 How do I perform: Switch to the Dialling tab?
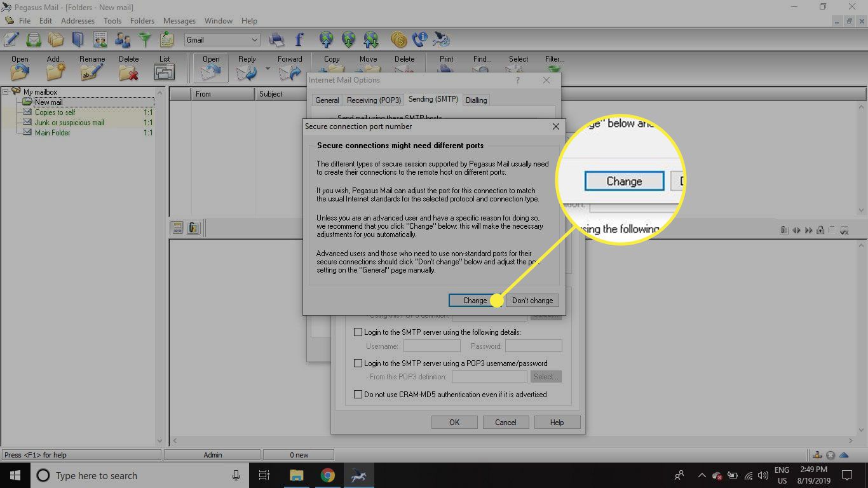click(477, 100)
